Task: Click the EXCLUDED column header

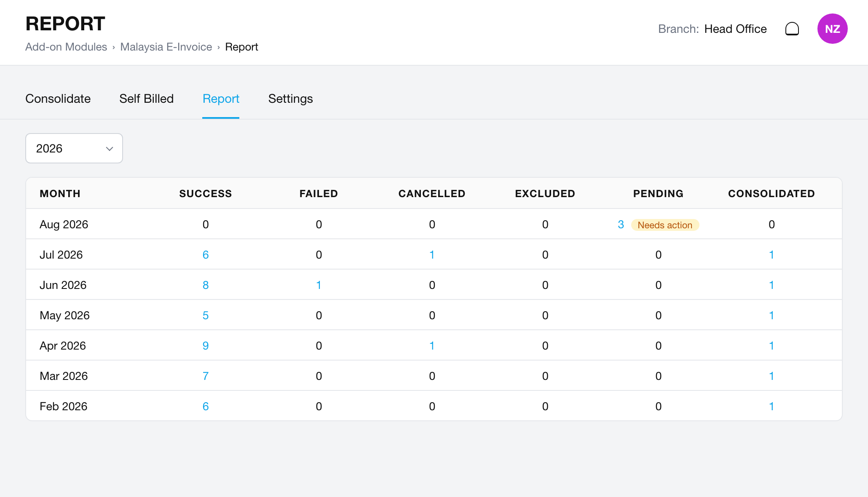Action: tap(545, 194)
